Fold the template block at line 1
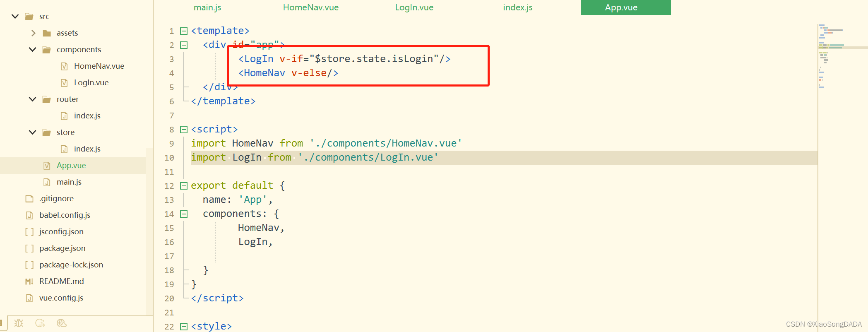Viewport: 868px width, 332px height. coord(184,31)
